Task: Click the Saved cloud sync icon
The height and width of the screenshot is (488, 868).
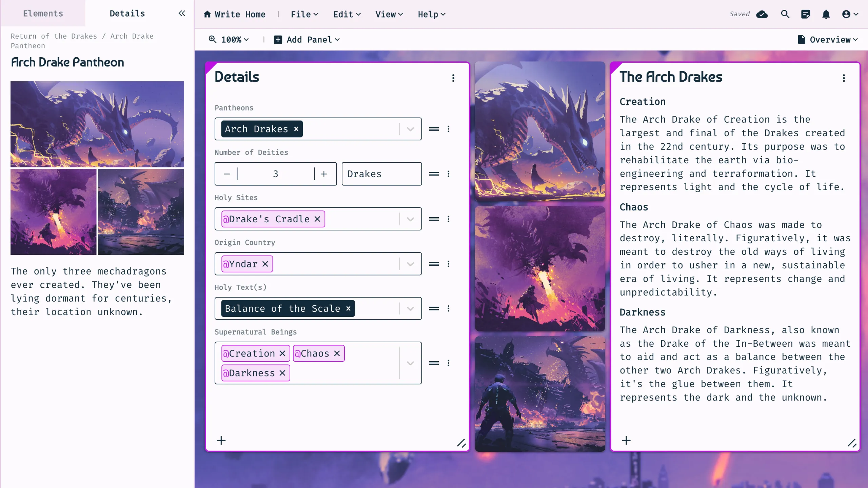Action: coord(762,14)
